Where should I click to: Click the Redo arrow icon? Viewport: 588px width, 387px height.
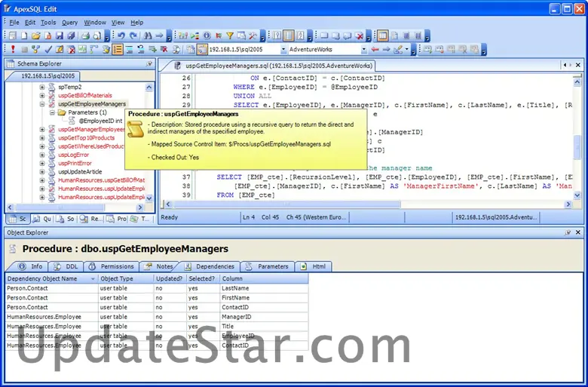click(133, 36)
